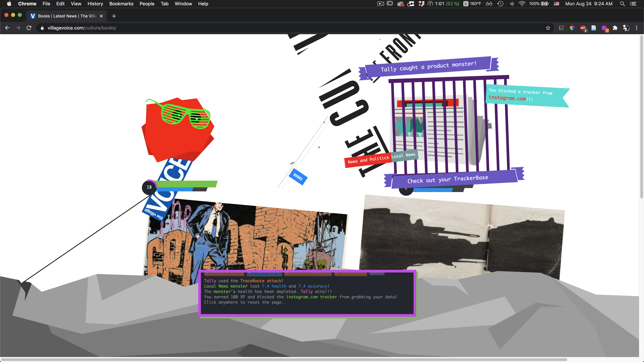Click the Creative Cloud menu bar icon
This screenshot has height=362, width=644.
pyautogui.click(x=400, y=4)
